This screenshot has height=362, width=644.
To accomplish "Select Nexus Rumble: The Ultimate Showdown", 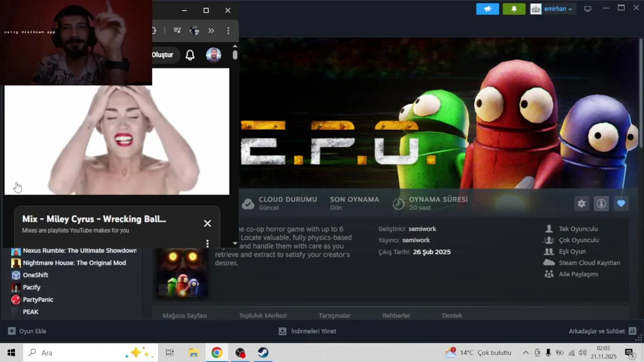I will coord(79,250).
